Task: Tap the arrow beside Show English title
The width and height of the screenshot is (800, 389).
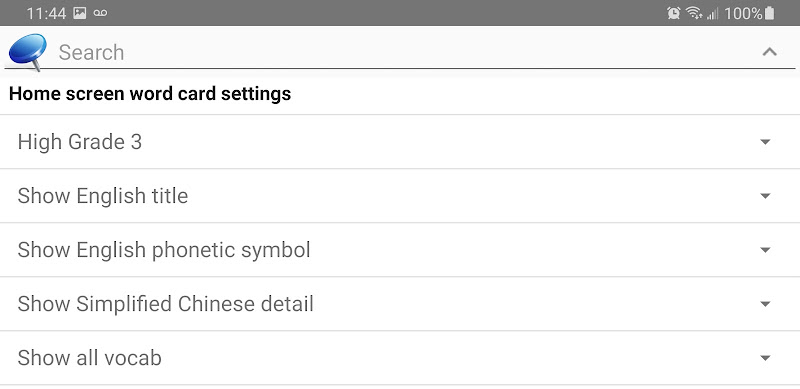Action: (765, 196)
